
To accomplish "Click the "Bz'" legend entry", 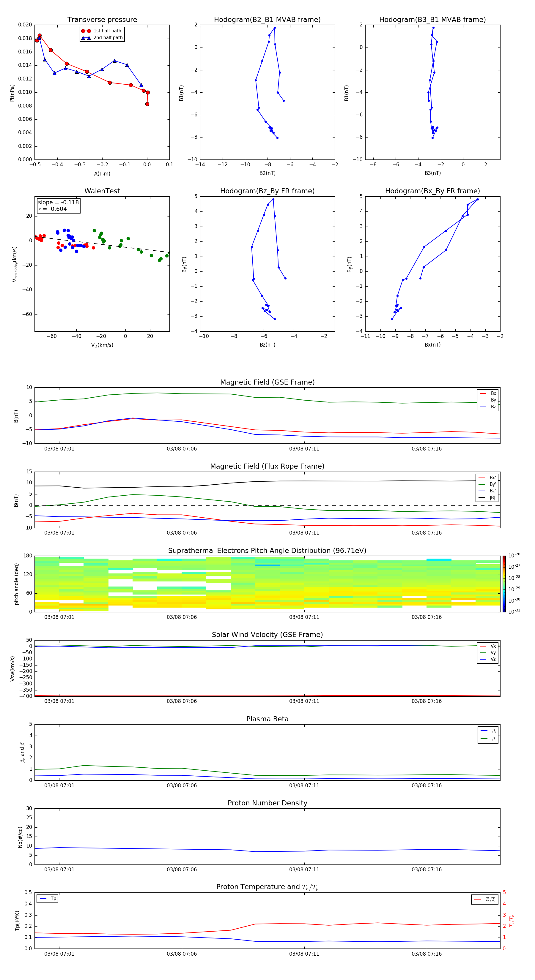I will coord(487,491).
